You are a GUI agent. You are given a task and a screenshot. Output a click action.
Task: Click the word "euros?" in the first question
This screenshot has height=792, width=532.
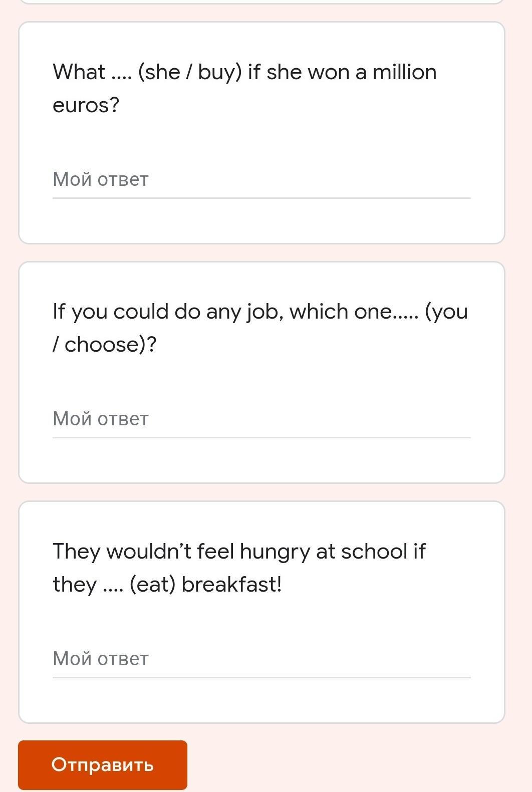[x=86, y=106]
